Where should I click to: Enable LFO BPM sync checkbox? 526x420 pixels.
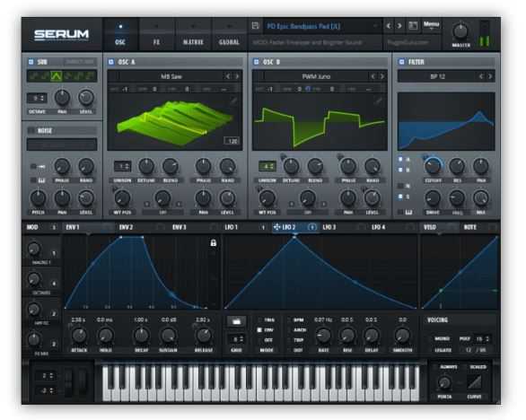[288, 320]
